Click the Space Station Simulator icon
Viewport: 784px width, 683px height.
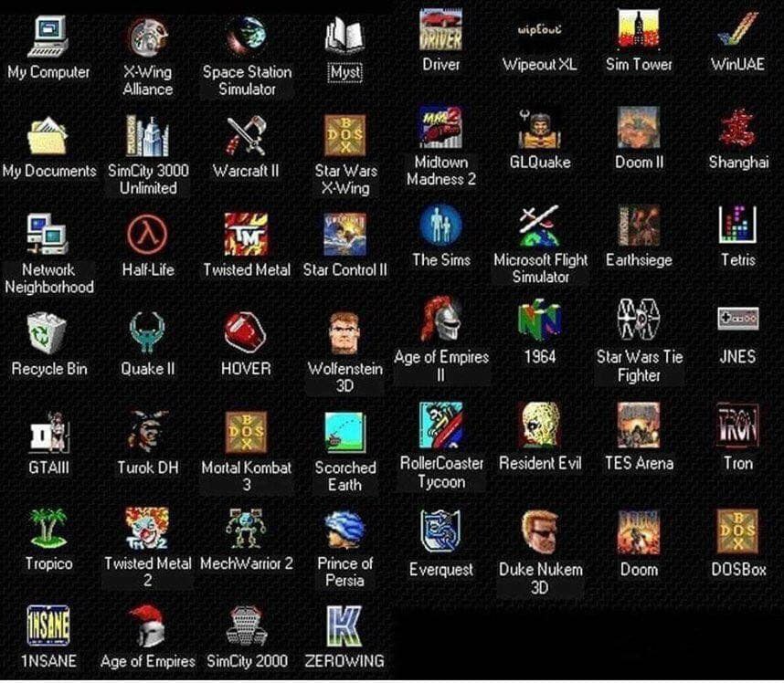247,36
